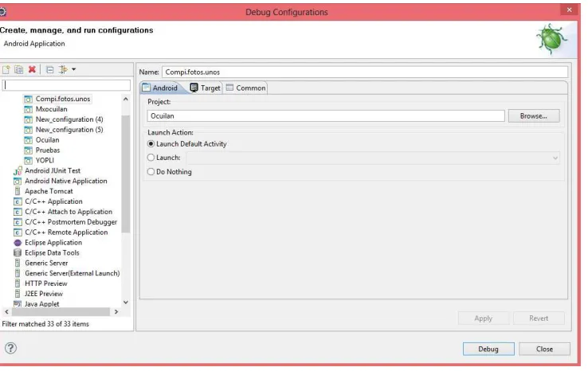
Task: Click the filter launch configurations icon
Action: click(x=63, y=69)
